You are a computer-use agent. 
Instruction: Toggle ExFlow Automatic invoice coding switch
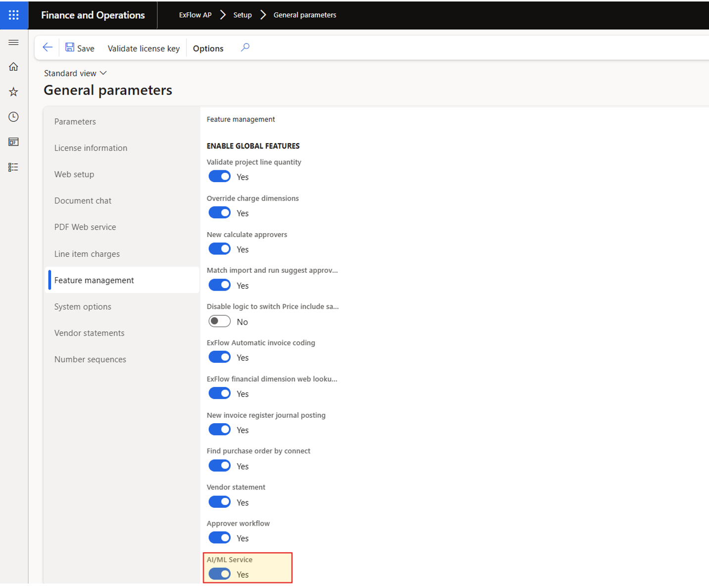[220, 357]
